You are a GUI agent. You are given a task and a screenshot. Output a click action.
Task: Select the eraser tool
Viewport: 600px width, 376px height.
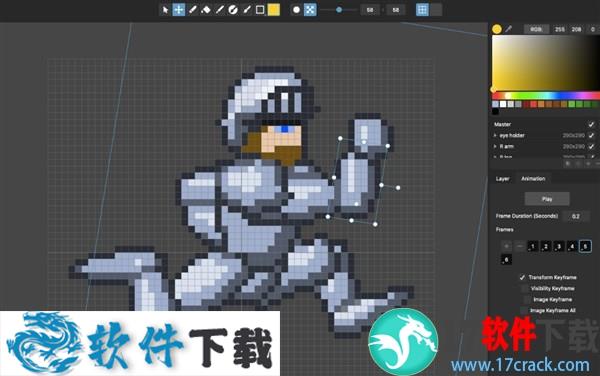click(x=206, y=10)
